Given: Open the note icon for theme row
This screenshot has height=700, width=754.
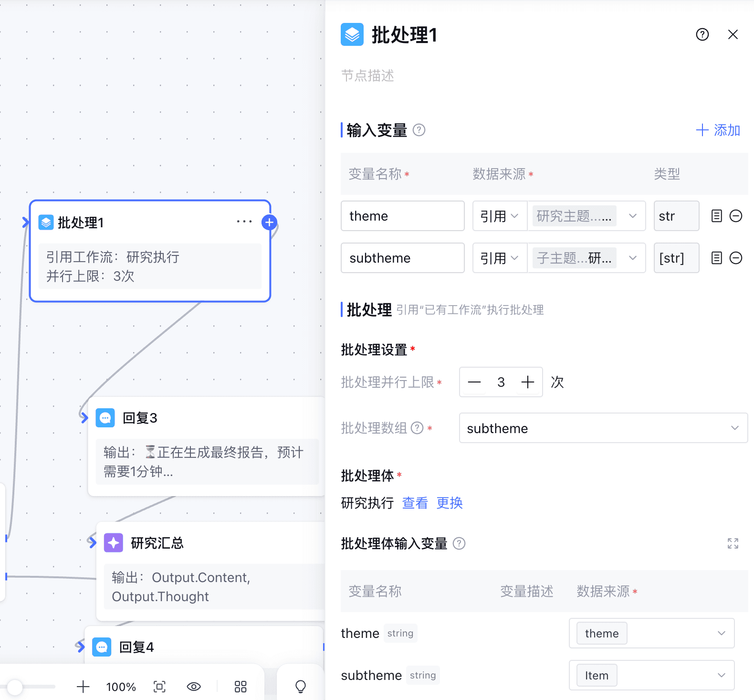Looking at the screenshot, I should tap(716, 216).
